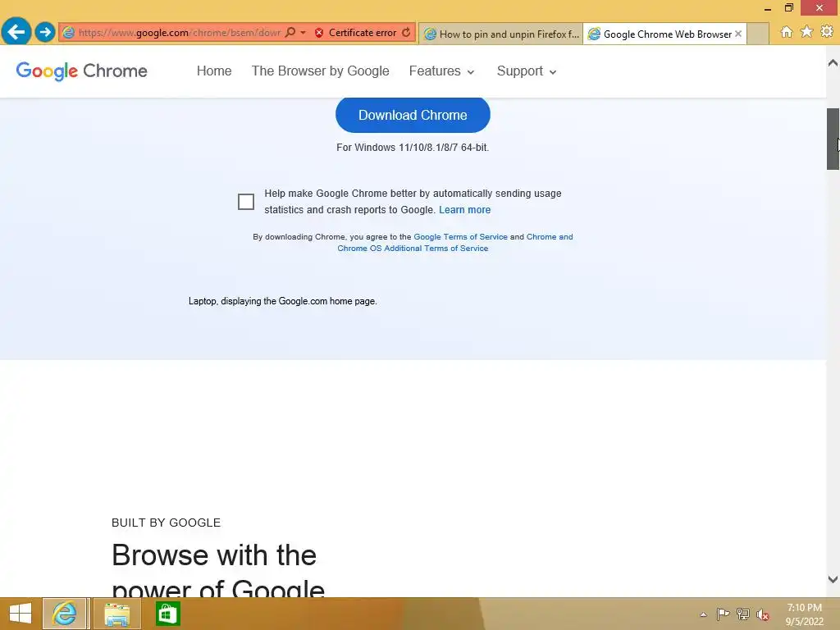840x630 pixels.
Task: Click the network status tray icon
Action: tap(743, 614)
